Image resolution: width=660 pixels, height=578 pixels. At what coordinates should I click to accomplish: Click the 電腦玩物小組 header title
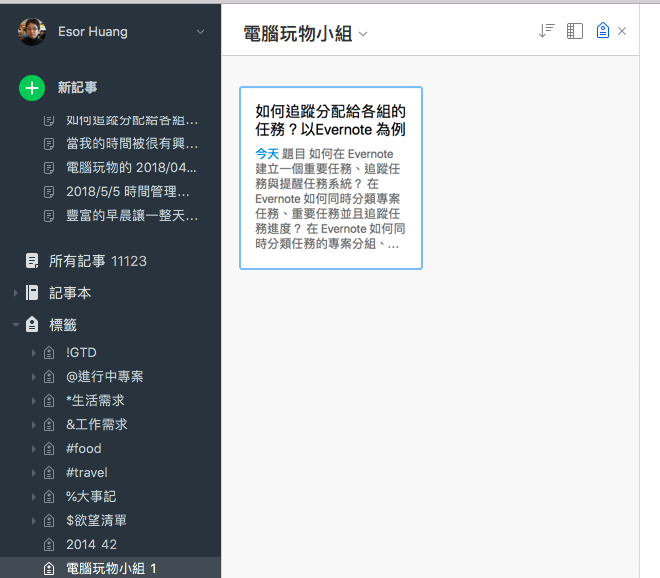[298, 34]
